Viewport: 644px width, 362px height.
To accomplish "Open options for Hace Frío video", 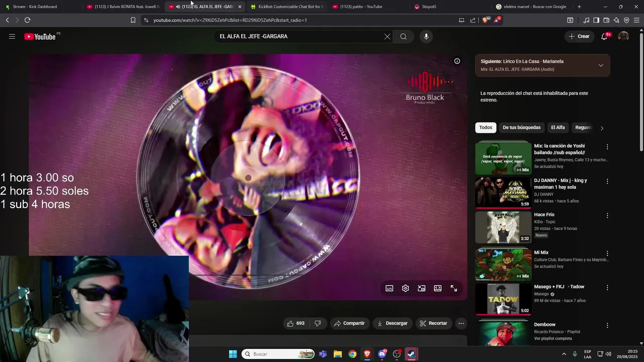I will [x=607, y=215].
